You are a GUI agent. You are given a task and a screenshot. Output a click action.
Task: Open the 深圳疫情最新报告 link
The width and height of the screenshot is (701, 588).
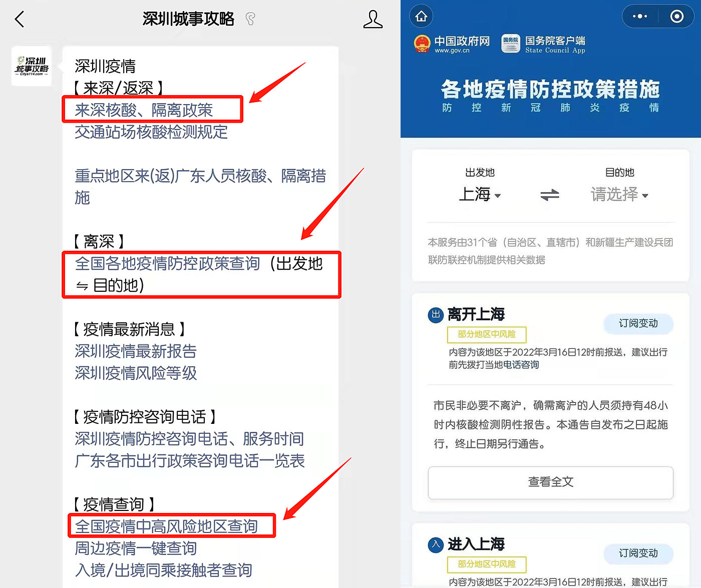pos(136,351)
